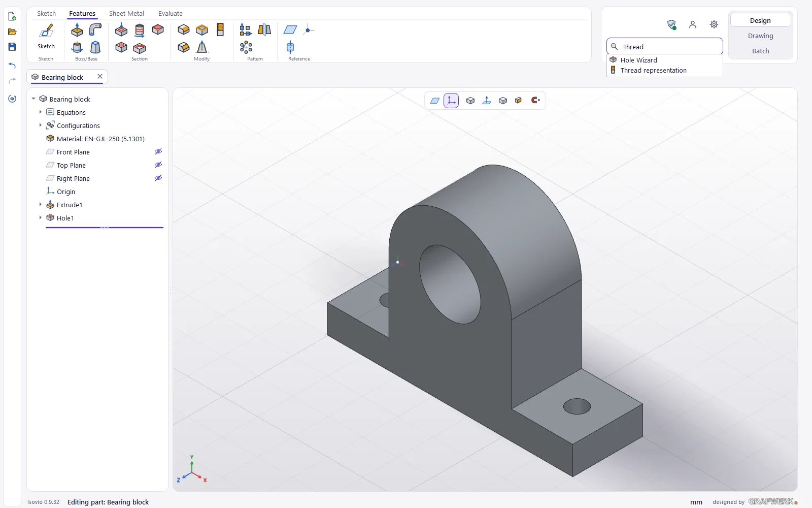The height and width of the screenshot is (508, 812).
Task: Select the mirror tool
Action: (x=264, y=30)
